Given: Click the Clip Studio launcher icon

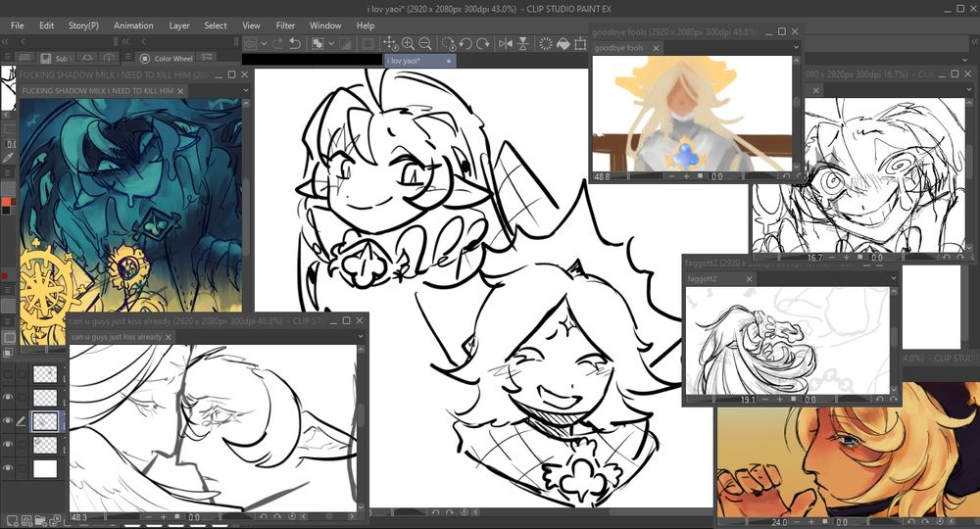Looking at the screenshot, I should [251, 43].
